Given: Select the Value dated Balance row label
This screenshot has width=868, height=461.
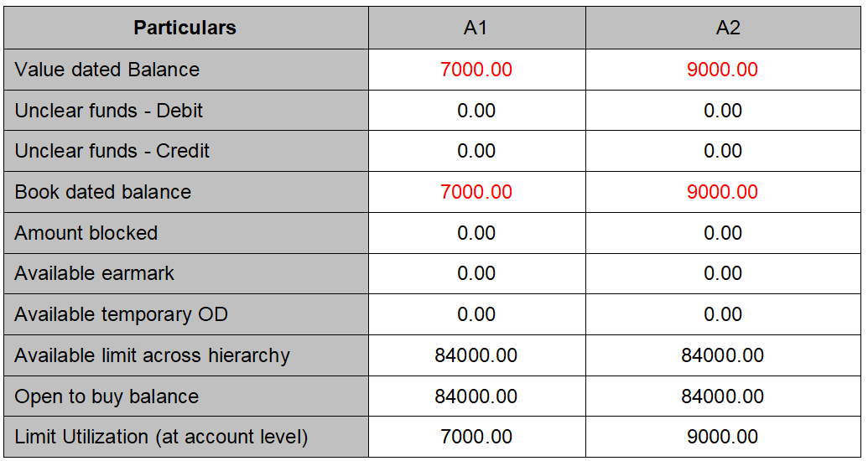Looking at the screenshot, I should (107, 70).
